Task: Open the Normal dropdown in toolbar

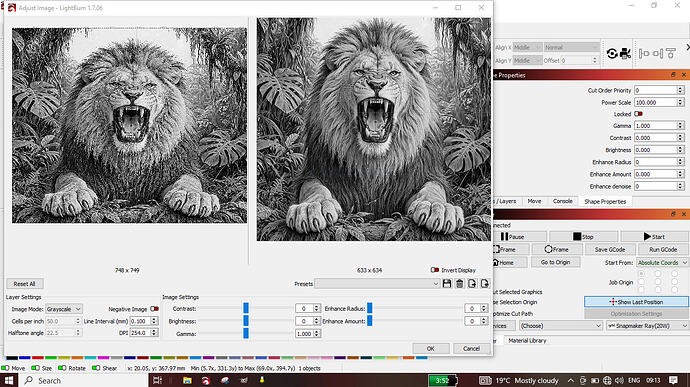Action: 571,47
